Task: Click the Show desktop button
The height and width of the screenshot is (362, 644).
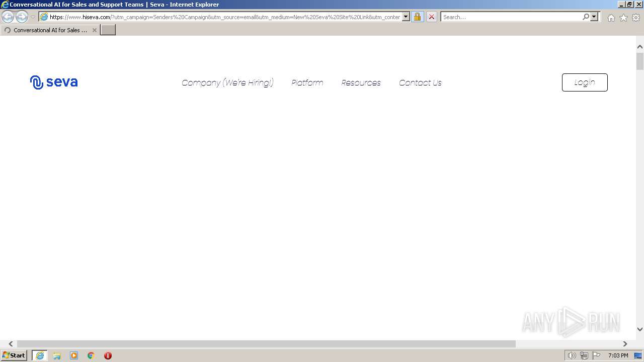Action: (x=638, y=355)
